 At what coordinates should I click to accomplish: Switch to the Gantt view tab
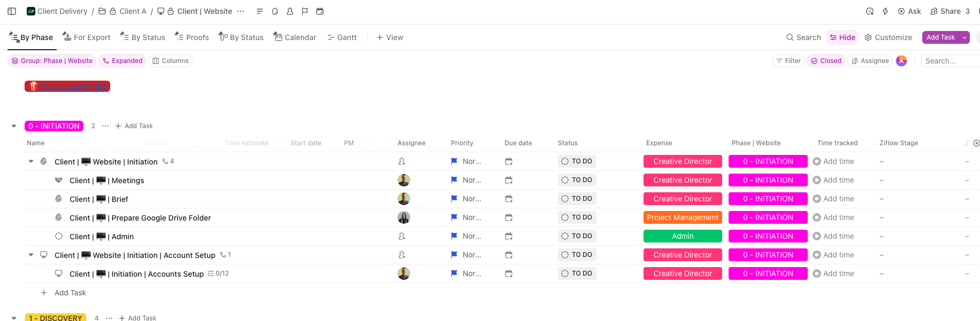(342, 37)
